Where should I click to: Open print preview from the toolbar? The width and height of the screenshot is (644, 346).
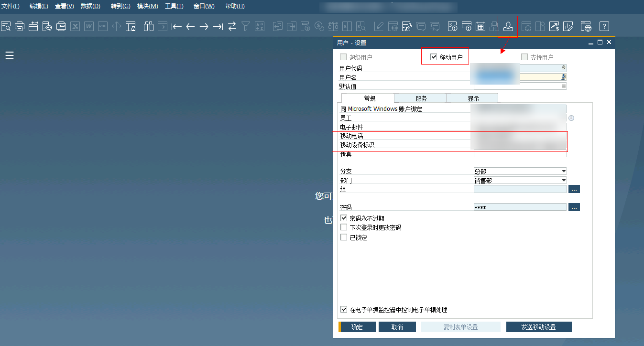click(6, 26)
